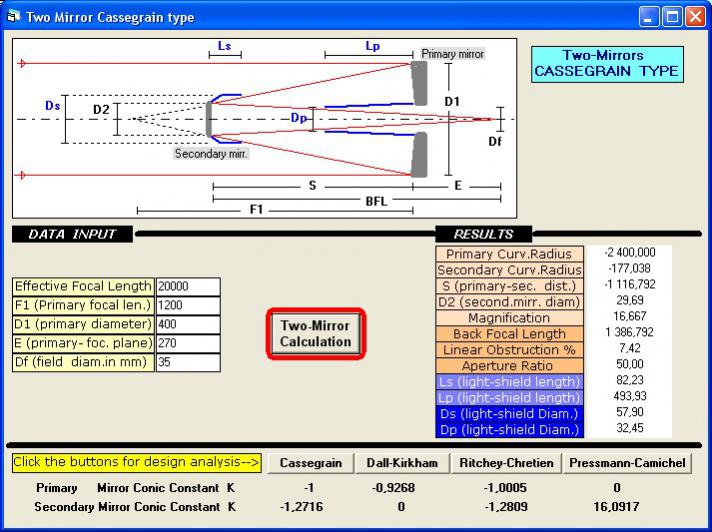Screen dimensions: 712x532
Task: Click the Primary Curv.Radius label
Action: tap(509, 254)
